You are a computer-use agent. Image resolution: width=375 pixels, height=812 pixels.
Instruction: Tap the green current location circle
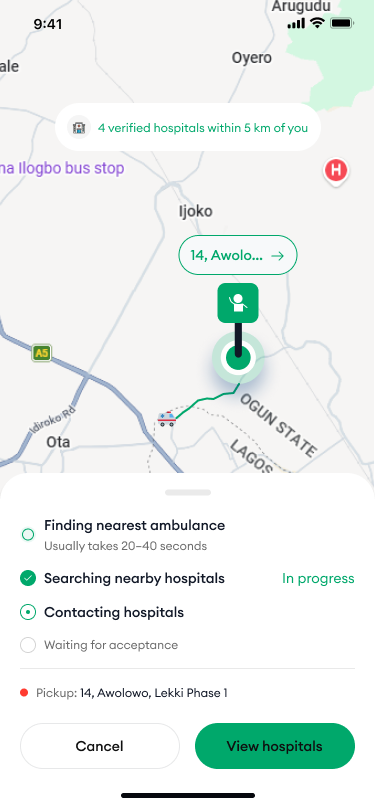(x=238, y=358)
